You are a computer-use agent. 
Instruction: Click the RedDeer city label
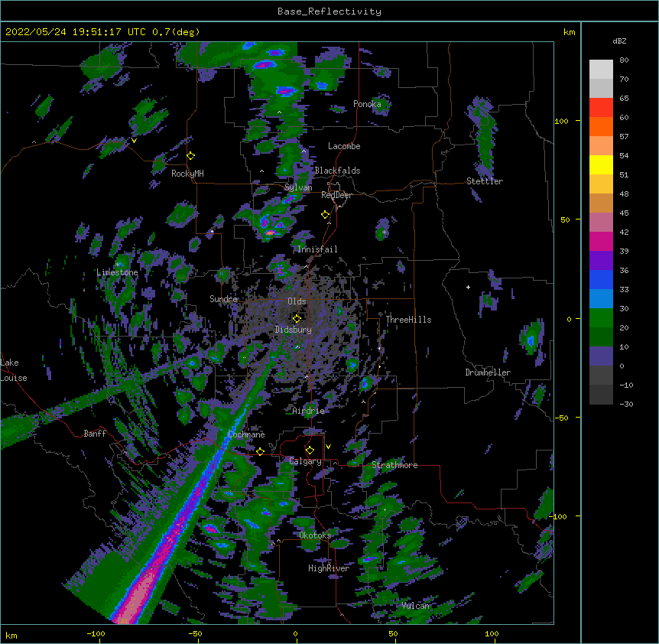pyautogui.click(x=336, y=195)
